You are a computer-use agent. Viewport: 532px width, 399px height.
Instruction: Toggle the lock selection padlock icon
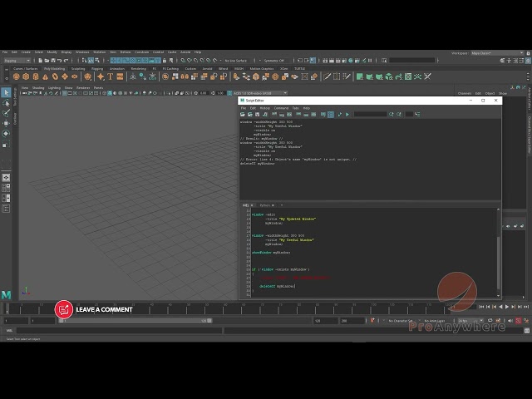coord(165,61)
